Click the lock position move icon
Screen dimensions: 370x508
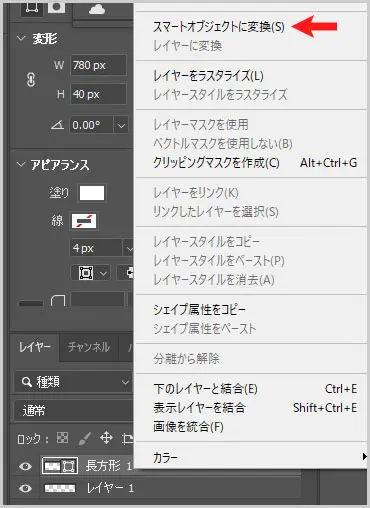click(106, 438)
